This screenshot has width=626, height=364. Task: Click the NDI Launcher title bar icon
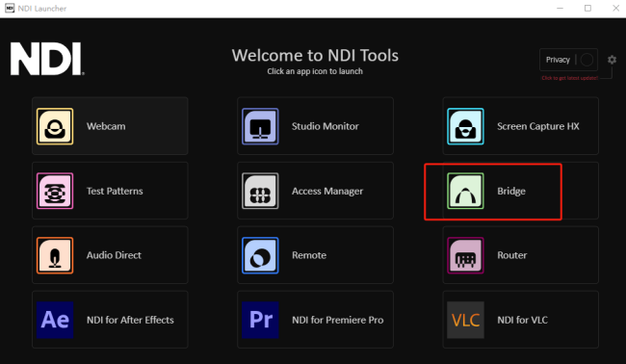point(10,8)
